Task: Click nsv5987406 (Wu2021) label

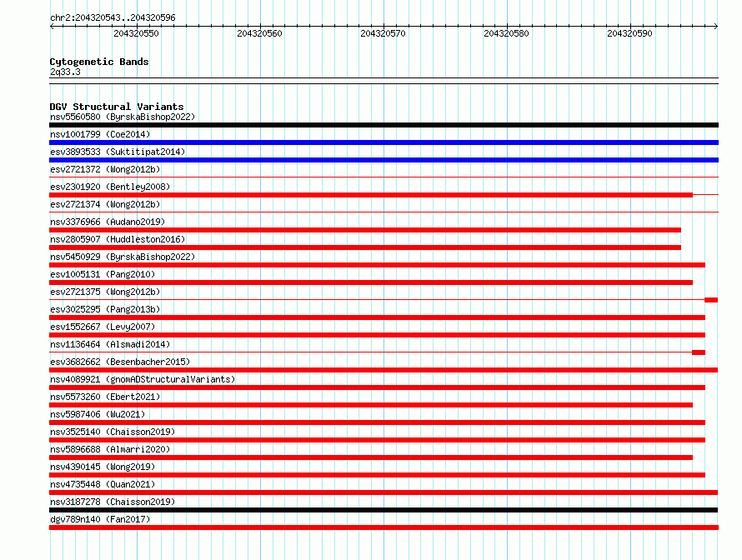Action: [98, 414]
